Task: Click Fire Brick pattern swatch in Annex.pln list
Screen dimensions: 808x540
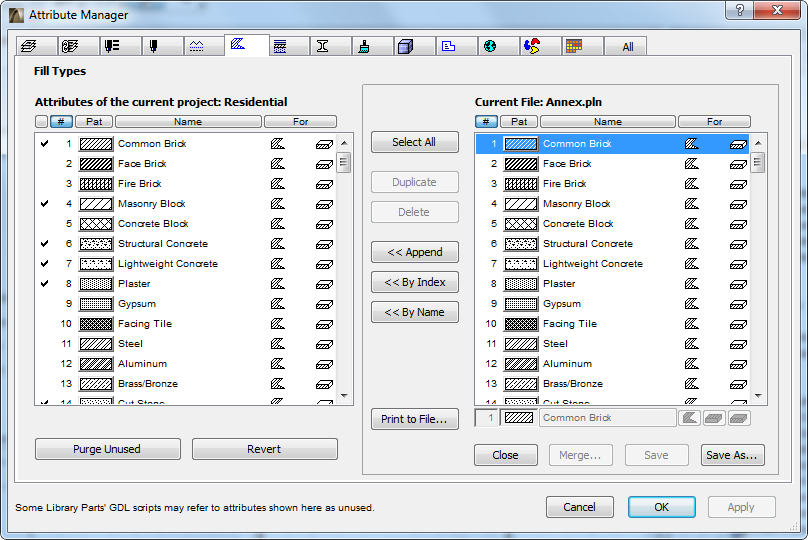Action: click(x=521, y=183)
